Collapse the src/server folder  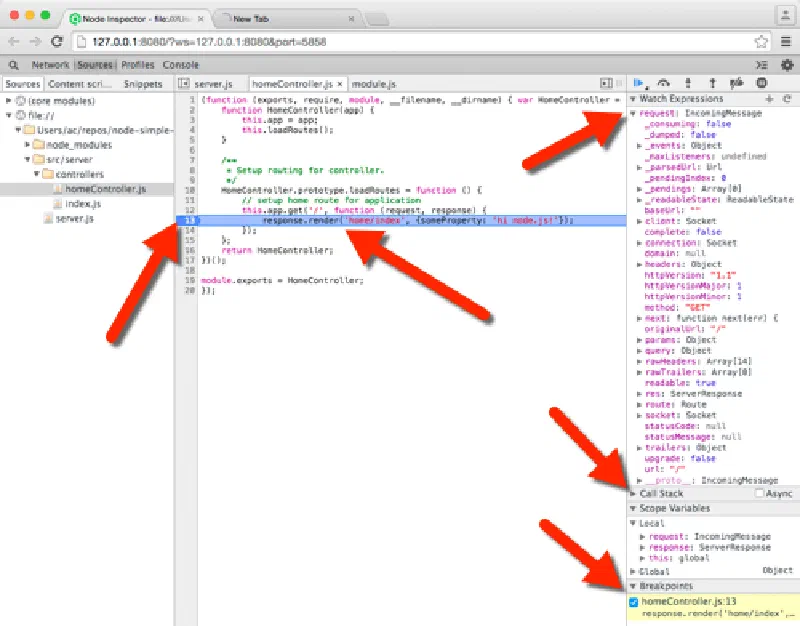(27, 160)
